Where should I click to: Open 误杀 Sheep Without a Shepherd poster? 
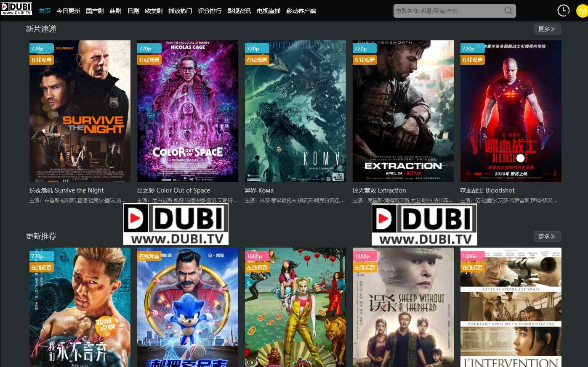click(403, 307)
